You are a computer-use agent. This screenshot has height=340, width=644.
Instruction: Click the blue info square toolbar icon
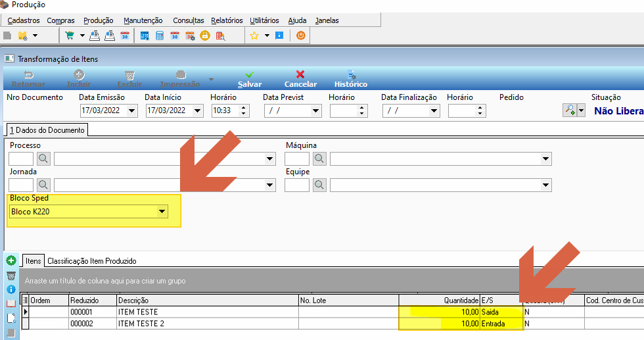coord(279,36)
